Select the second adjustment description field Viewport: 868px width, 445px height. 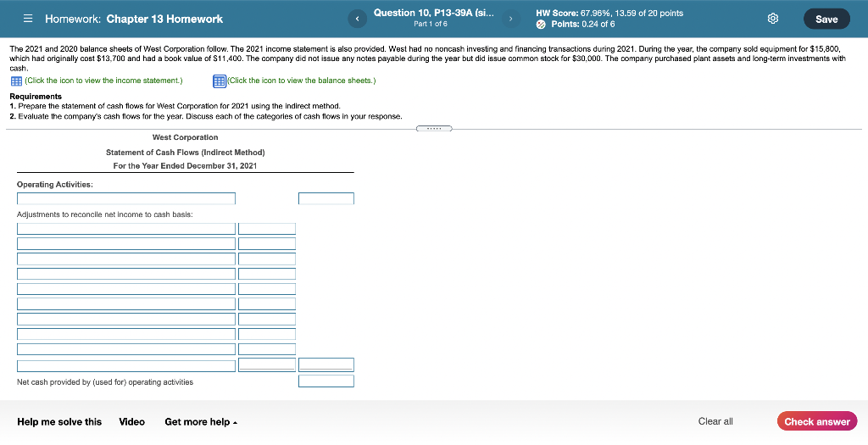126,243
